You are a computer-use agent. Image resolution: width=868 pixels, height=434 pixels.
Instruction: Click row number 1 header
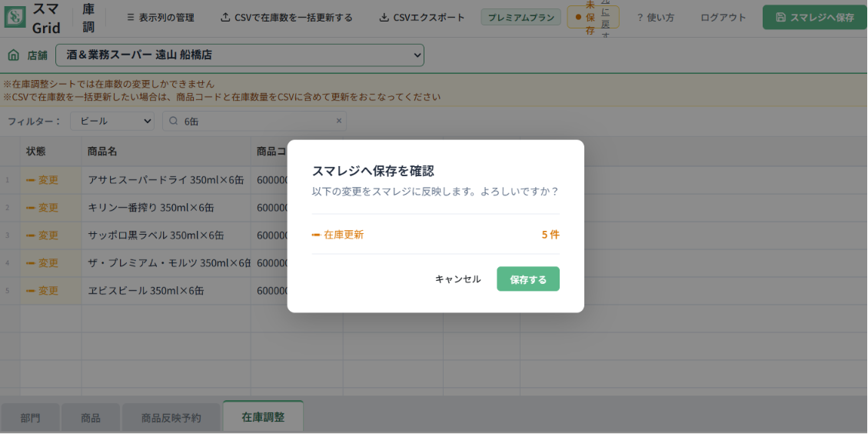tap(9, 179)
